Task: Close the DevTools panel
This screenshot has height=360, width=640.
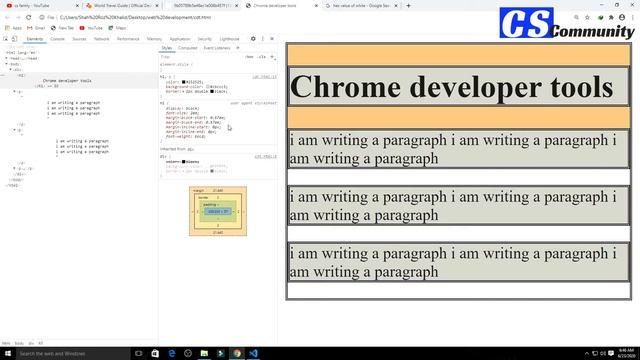Action: click(272, 39)
